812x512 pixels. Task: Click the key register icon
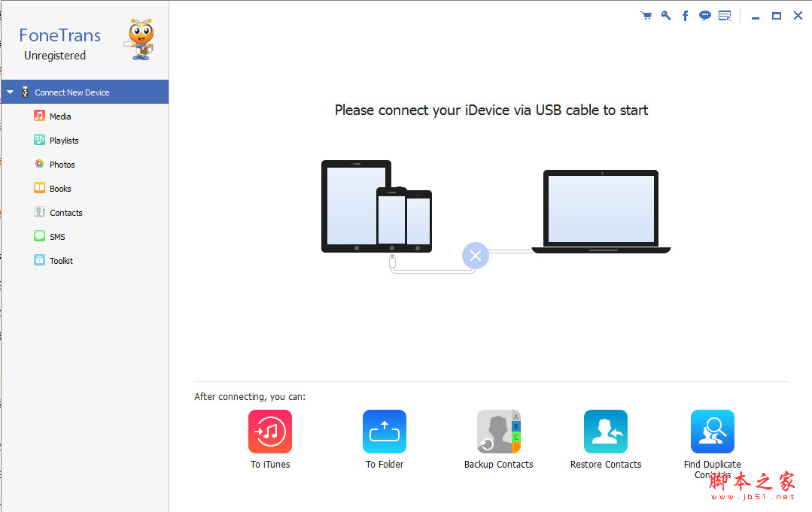[x=665, y=16]
